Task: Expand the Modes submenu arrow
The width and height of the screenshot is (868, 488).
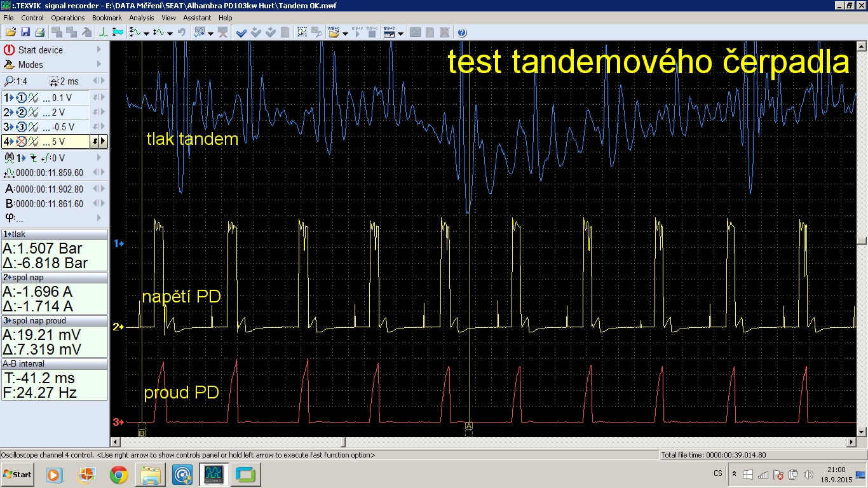Action: [98, 65]
